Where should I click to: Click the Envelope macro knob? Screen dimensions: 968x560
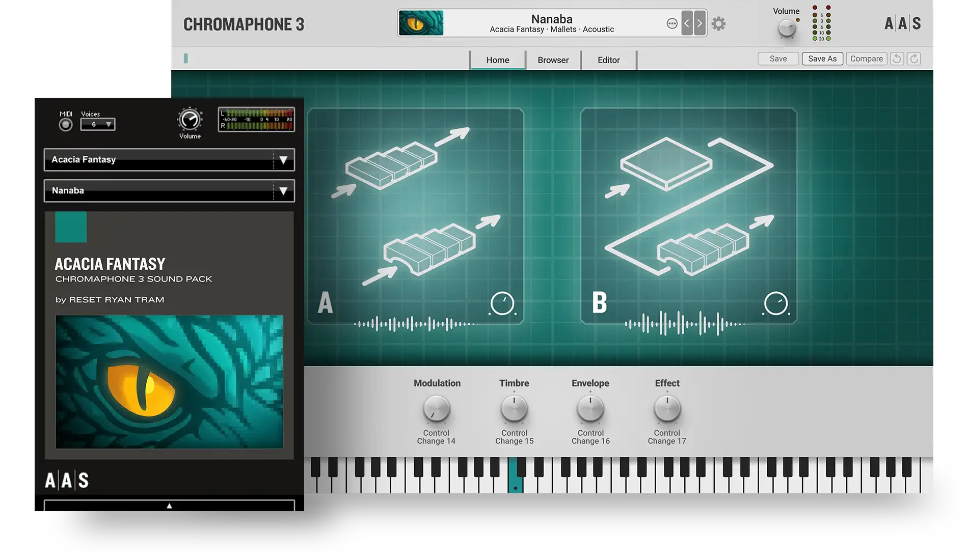click(x=590, y=409)
